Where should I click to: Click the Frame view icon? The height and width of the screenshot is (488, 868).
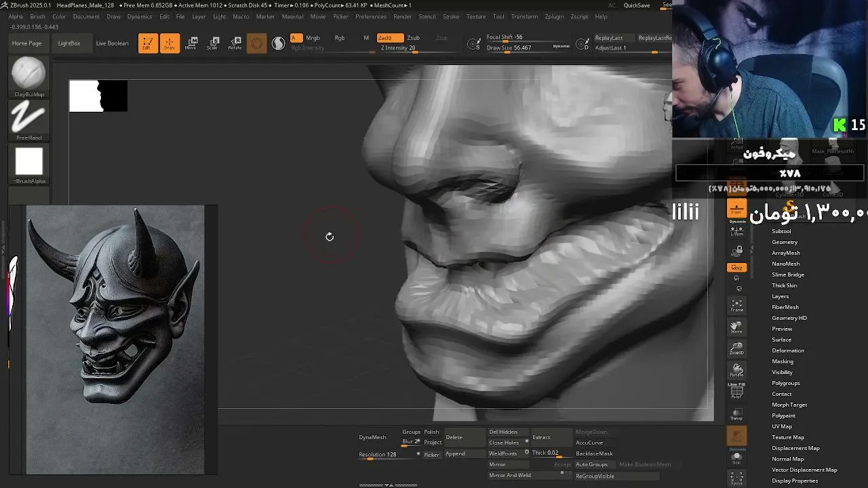click(736, 306)
